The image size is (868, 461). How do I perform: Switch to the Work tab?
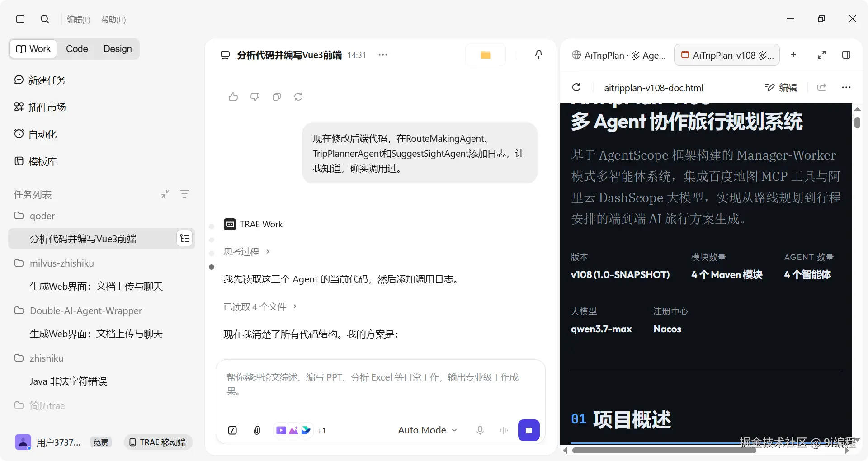(33, 49)
